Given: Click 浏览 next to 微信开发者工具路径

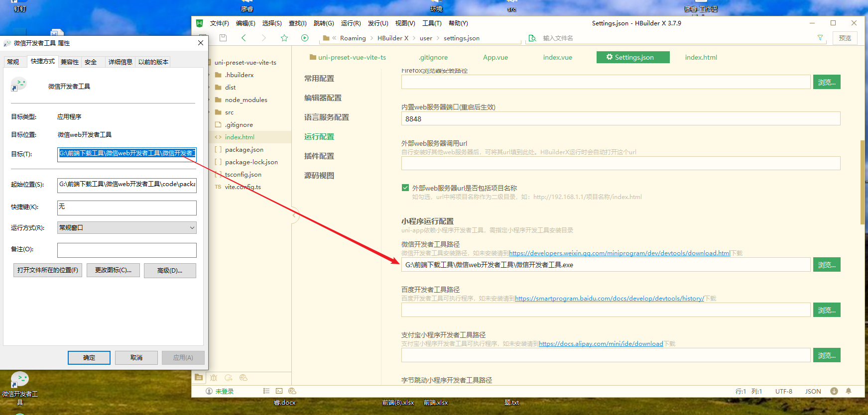Looking at the screenshot, I should [x=827, y=265].
